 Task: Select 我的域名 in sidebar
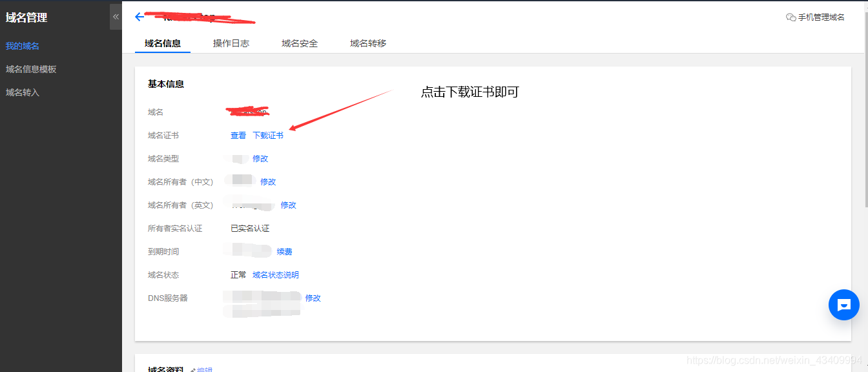[x=23, y=46]
